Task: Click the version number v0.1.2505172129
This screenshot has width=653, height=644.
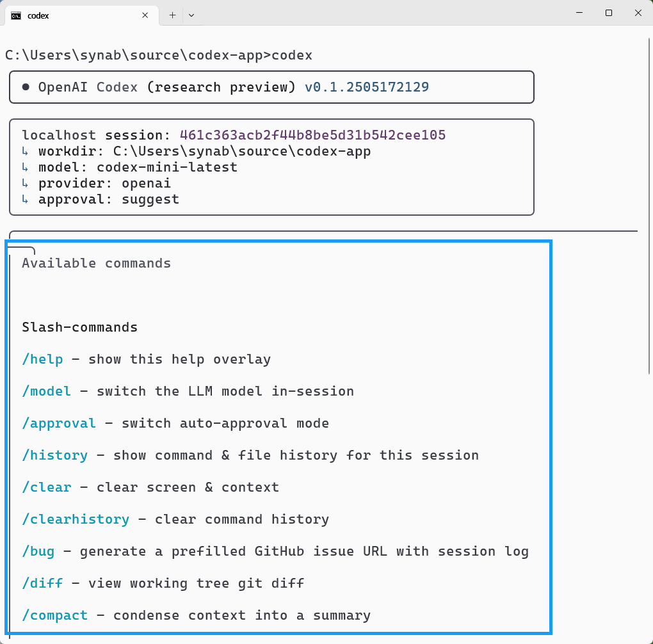Action: [x=366, y=87]
